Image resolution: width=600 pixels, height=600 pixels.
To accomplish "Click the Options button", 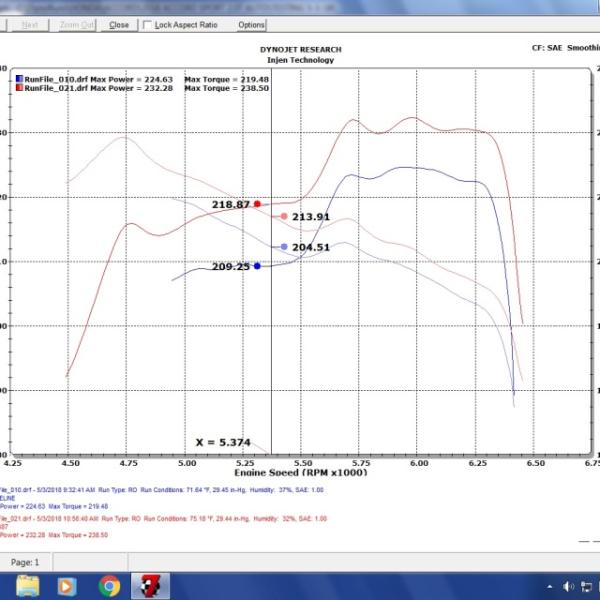I will click(251, 25).
